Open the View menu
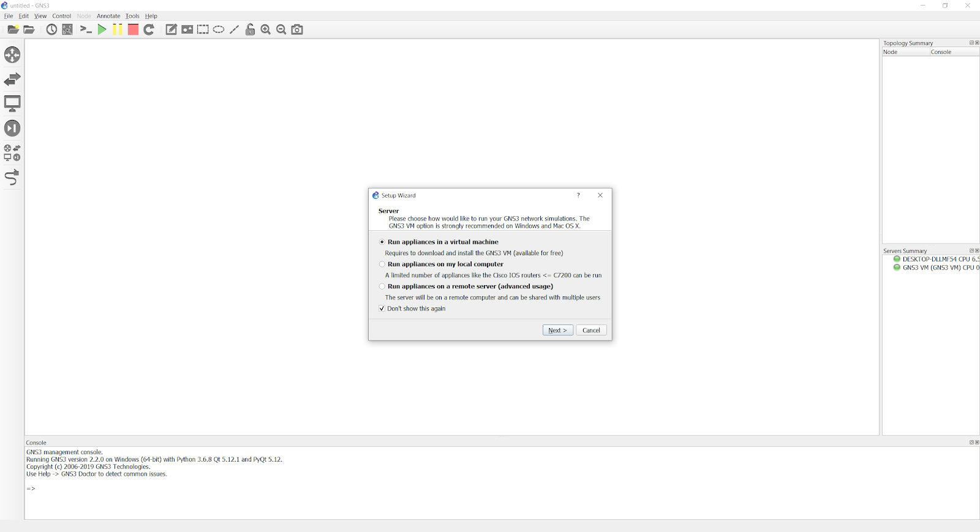The width and height of the screenshot is (980, 532). point(40,16)
